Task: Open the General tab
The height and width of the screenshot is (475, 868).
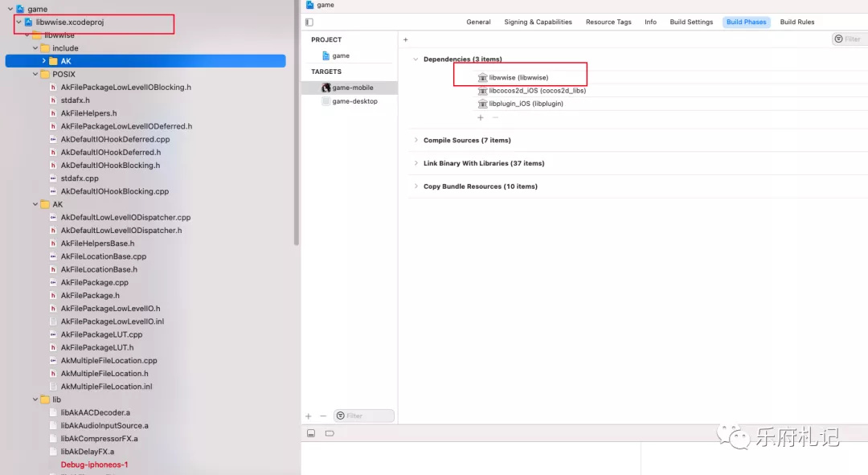Action: (478, 23)
